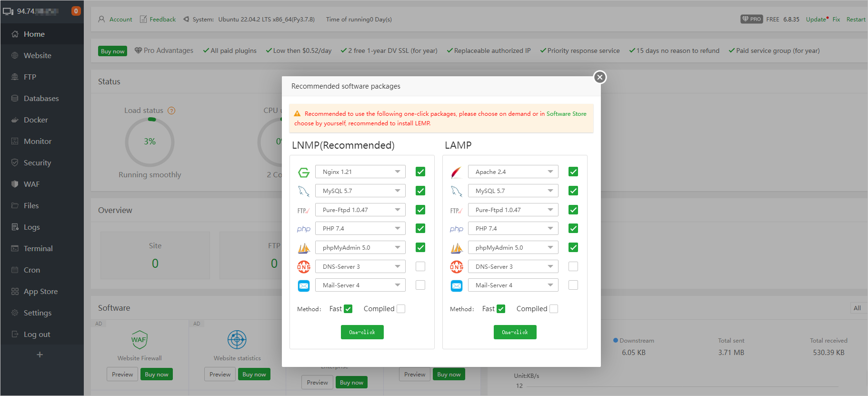Viewport: 868px width, 396px height.
Task: Open the LAMP DNS-Server 3 dropdown
Action: coord(513,266)
